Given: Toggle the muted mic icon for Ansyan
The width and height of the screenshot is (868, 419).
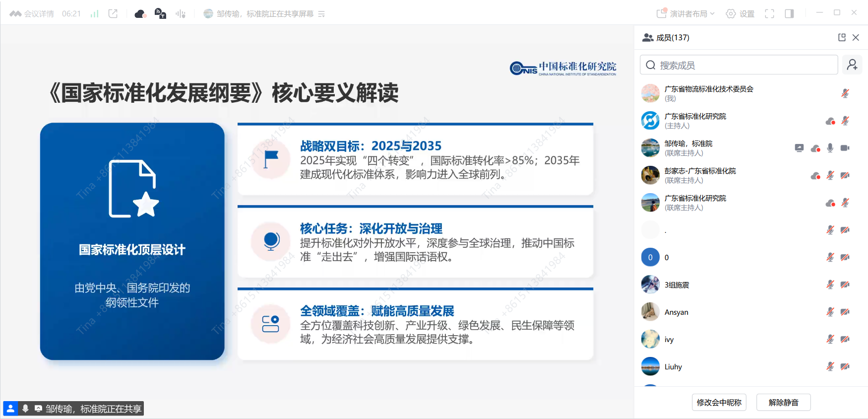Looking at the screenshot, I should 830,312.
